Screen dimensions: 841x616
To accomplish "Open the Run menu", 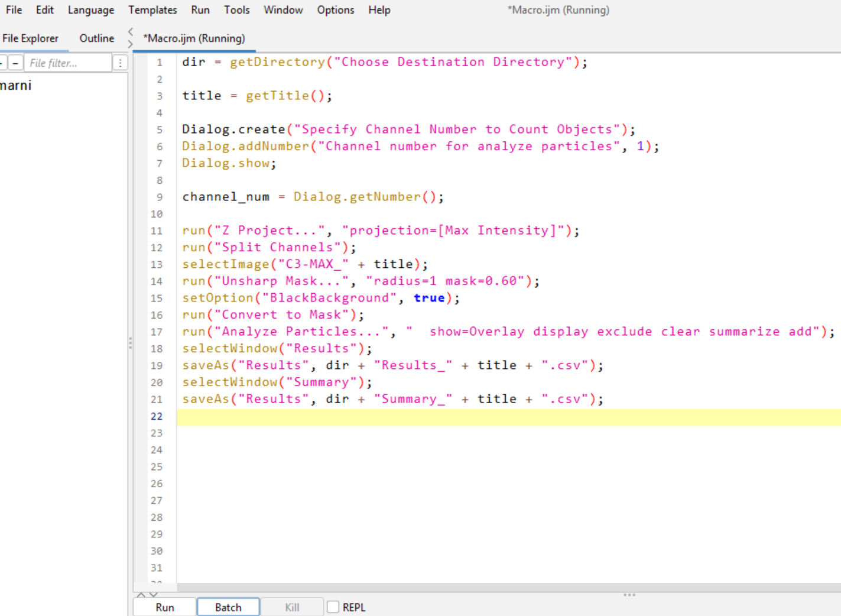I will 200,10.
